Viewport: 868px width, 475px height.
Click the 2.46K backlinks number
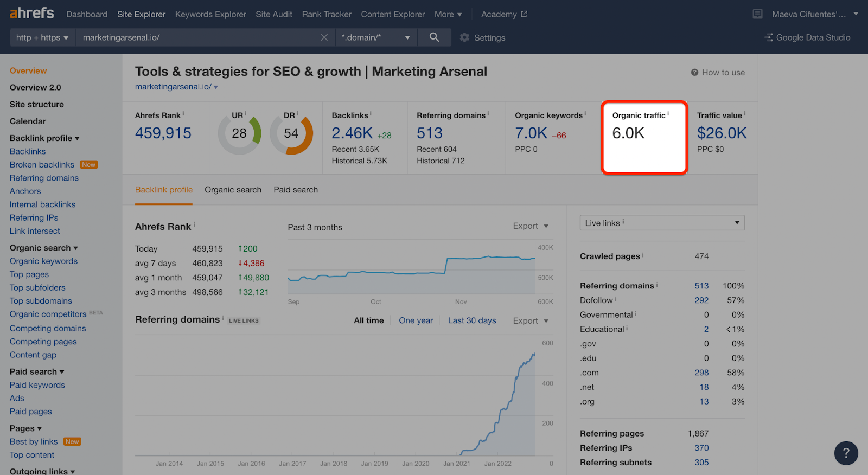coord(352,133)
